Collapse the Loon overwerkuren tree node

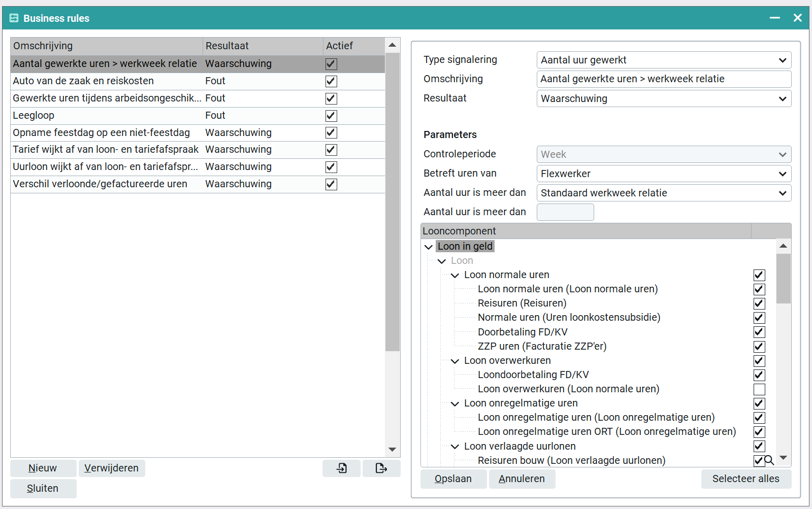tap(455, 361)
